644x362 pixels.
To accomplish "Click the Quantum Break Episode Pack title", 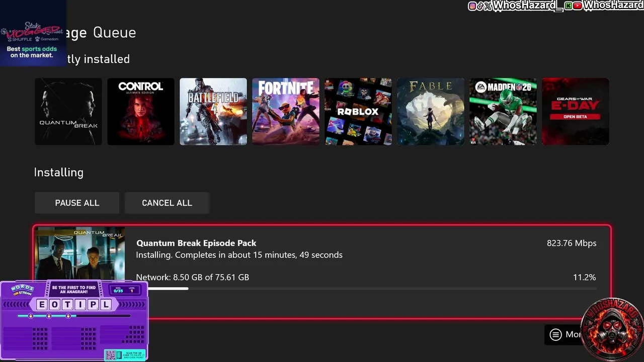I will 196,243.
